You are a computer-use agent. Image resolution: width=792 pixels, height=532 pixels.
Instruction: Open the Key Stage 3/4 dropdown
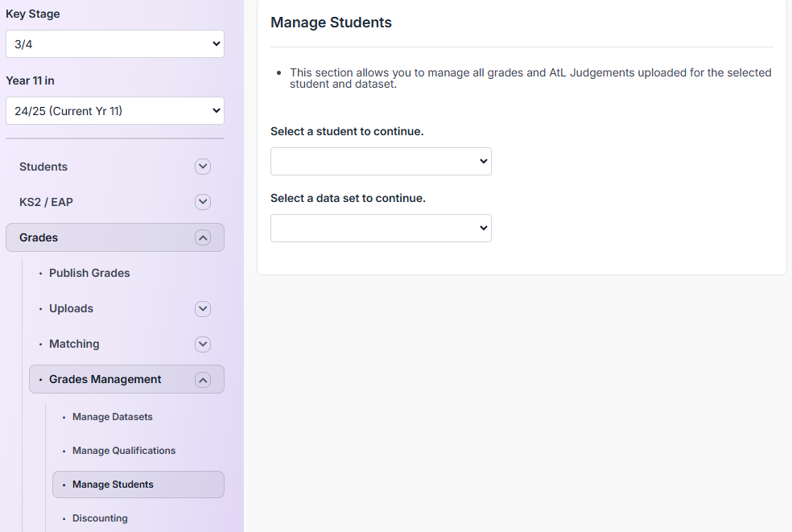pos(115,44)
